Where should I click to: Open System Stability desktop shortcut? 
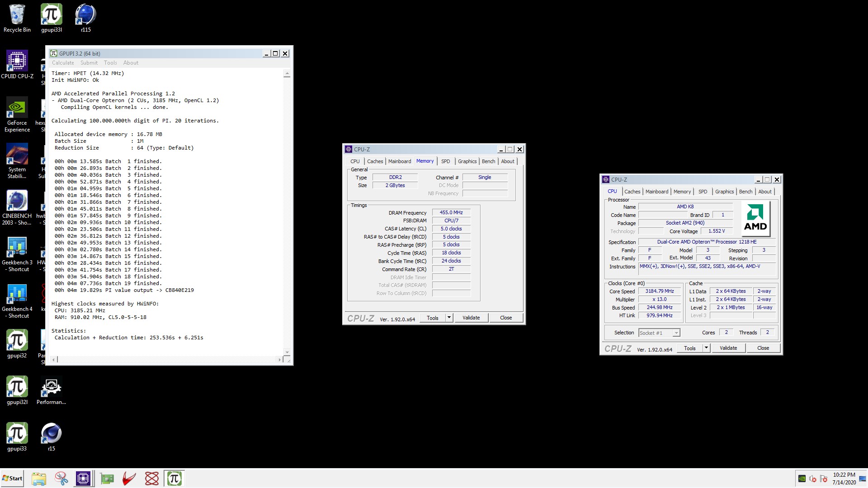[x=17, y=161]
